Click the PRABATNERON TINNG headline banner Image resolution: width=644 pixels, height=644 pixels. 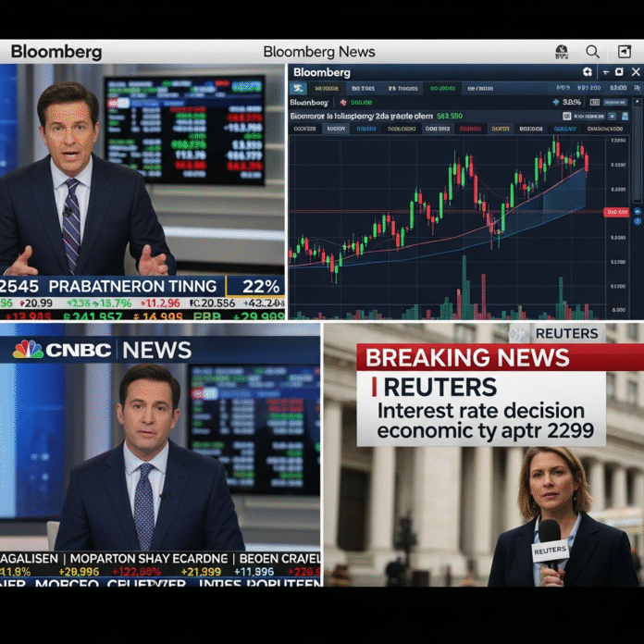pyautogui.click(x=132, y=286)
